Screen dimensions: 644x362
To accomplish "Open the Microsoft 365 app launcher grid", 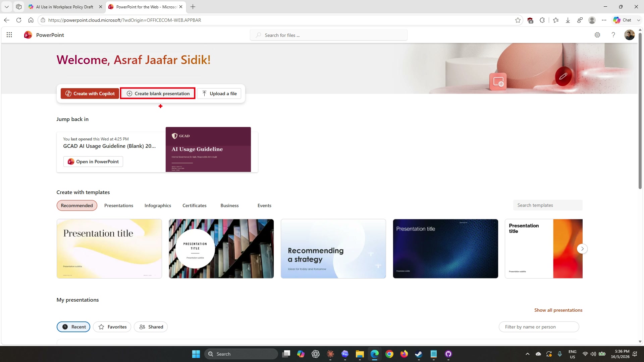I will [9, 35].
